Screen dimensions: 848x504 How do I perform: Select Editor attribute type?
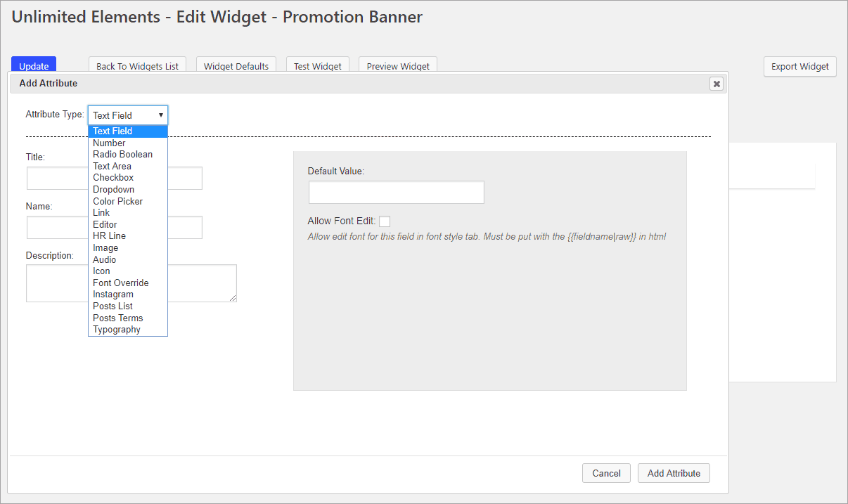point(128,224)
